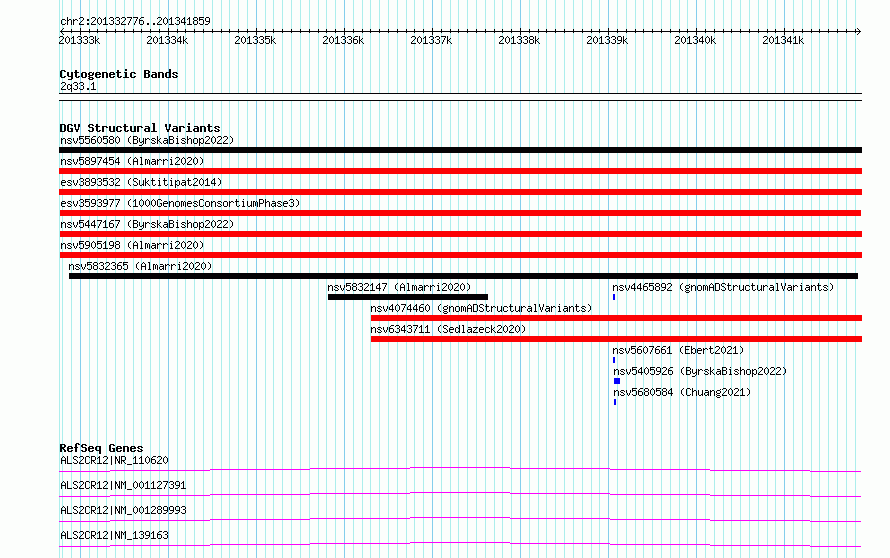Click the blue nsv5405926 variant marker
This screenshot has height=558, width=890.
point(616,381)
